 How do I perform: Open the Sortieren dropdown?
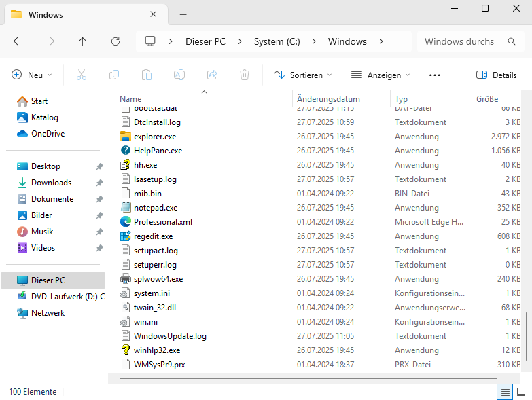302,75
